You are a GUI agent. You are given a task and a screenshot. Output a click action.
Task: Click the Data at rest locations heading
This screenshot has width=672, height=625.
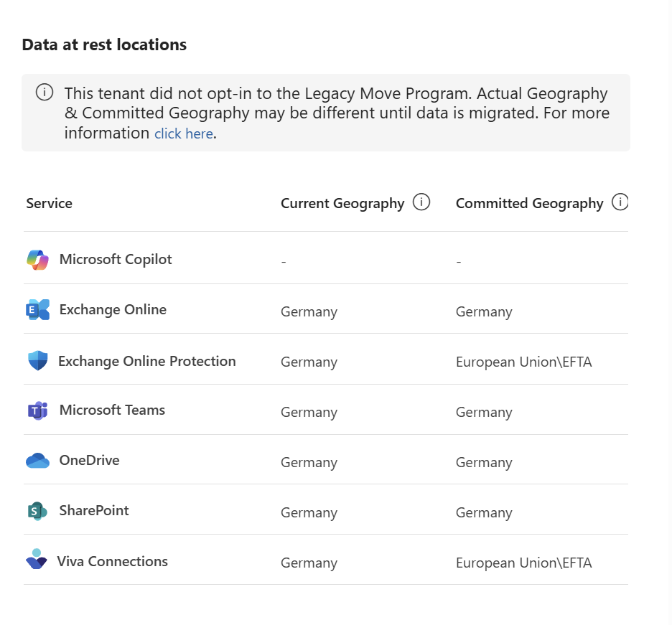click(104, 44)
